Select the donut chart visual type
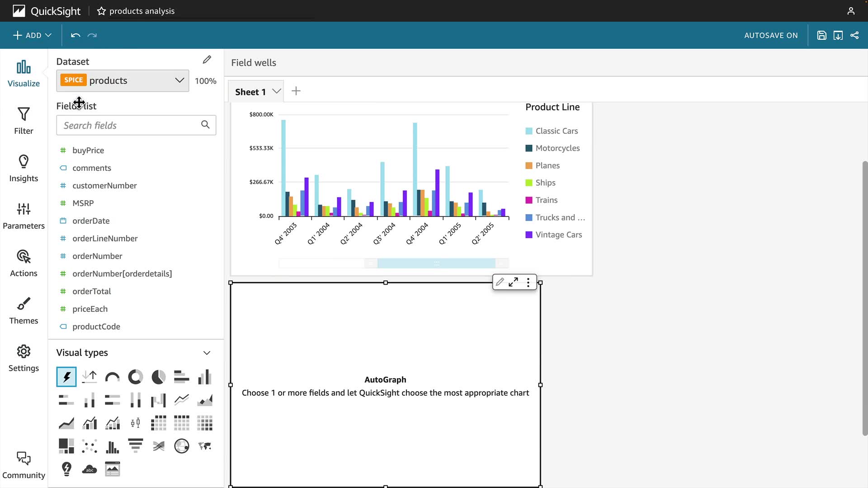 (x=135, y=377)
